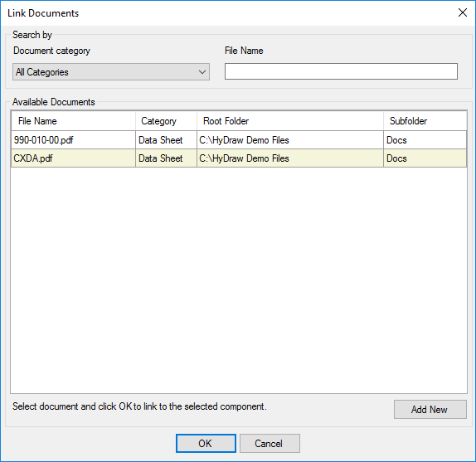Screen dimensions: 476x462
Task: Select the 990-010-00.pdf document
Action: click(73, 140)
